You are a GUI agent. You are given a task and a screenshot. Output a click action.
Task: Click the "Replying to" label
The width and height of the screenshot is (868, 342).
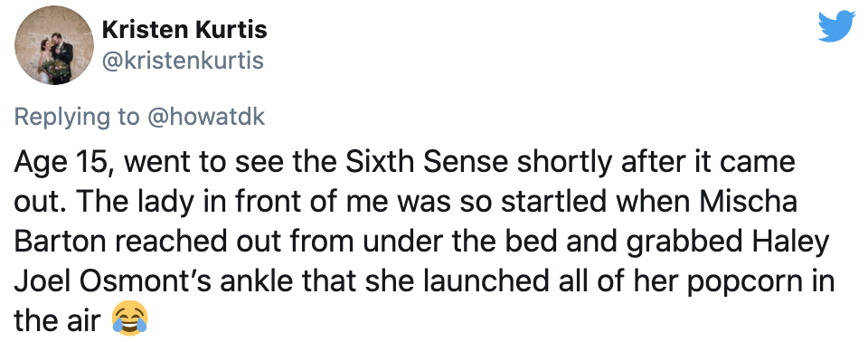coord(77,118)
